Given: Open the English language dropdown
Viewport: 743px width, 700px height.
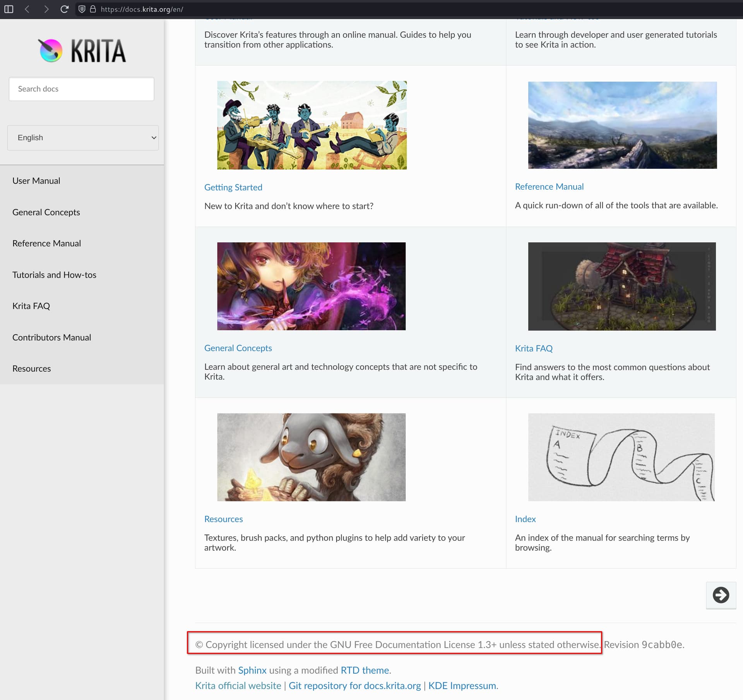Looking at the screenshot, I should [x=83, y=137].
